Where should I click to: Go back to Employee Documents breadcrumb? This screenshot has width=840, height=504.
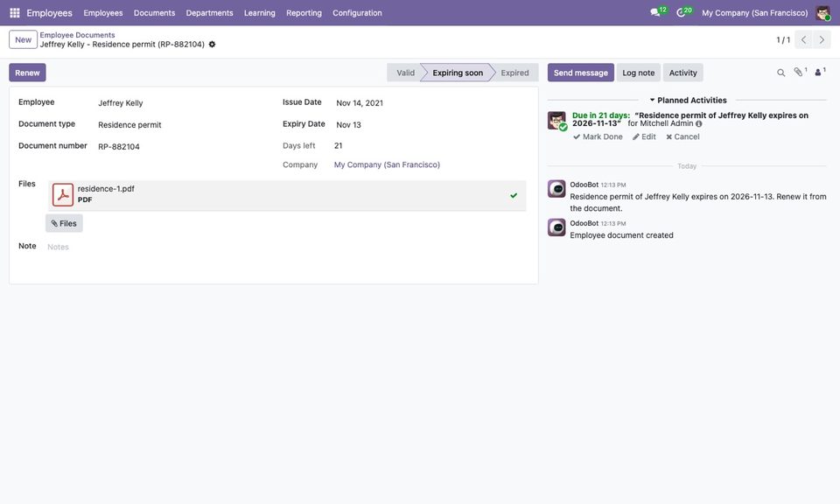click(77, 35)
